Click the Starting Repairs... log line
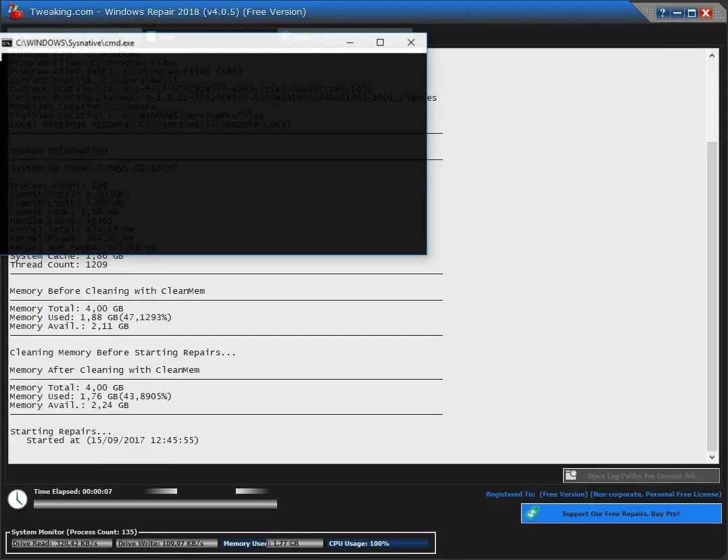The image size is (728, 560). pyautogui.click(x=61, y=432)
